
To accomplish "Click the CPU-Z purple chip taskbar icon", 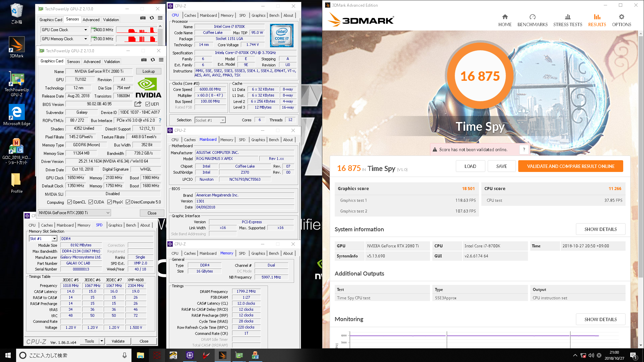I will point(190,355).
